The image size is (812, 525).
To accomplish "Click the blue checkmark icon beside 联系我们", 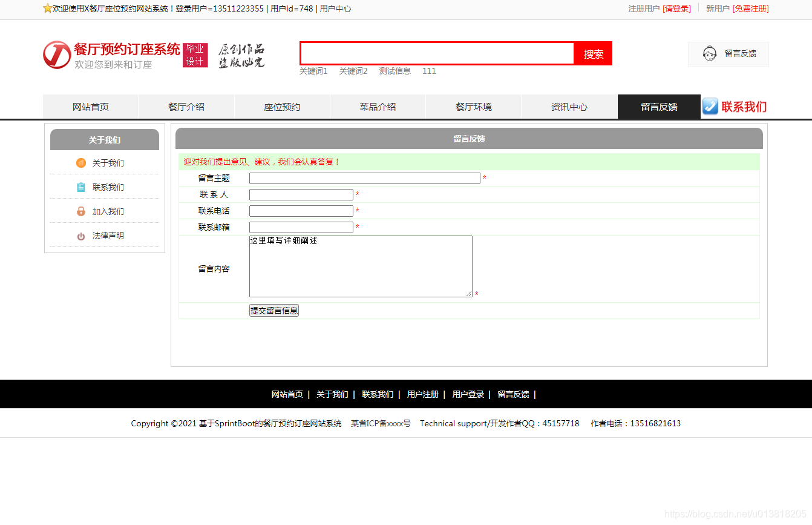I will pos(709,106).
